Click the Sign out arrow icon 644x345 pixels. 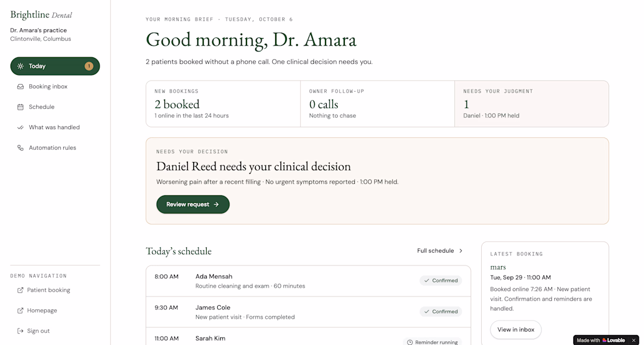tap(20, 331)
